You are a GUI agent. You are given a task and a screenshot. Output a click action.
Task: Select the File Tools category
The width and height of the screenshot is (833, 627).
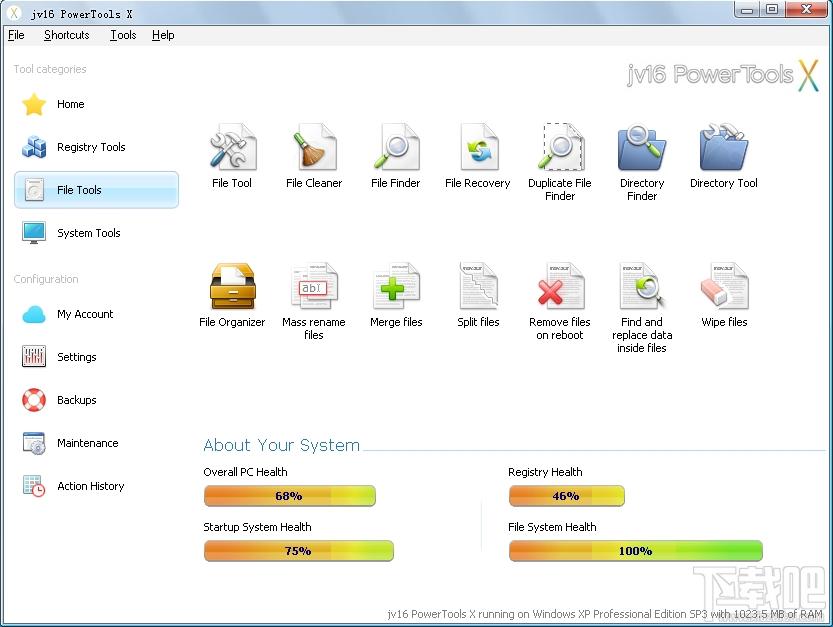(x=96, y=190)
